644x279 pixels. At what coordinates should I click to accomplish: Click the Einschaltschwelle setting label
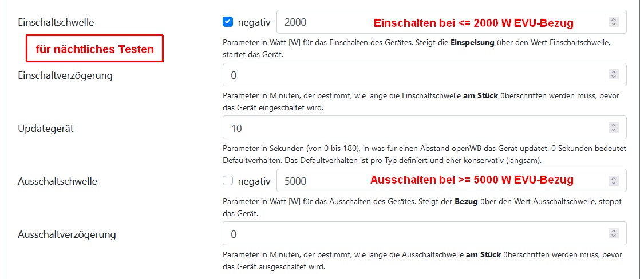click(x=56, y=22)
